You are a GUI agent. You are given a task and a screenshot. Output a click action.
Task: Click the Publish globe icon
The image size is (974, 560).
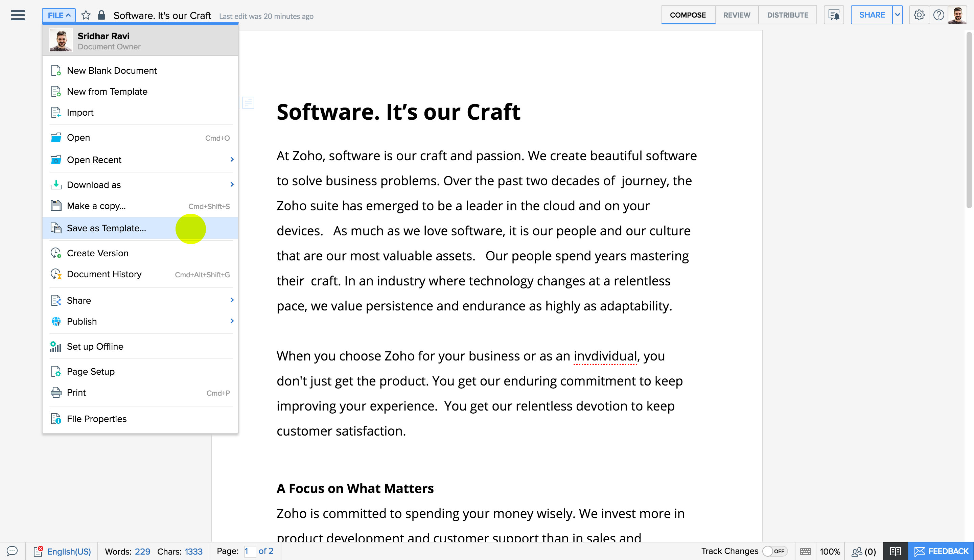point(56,321)
